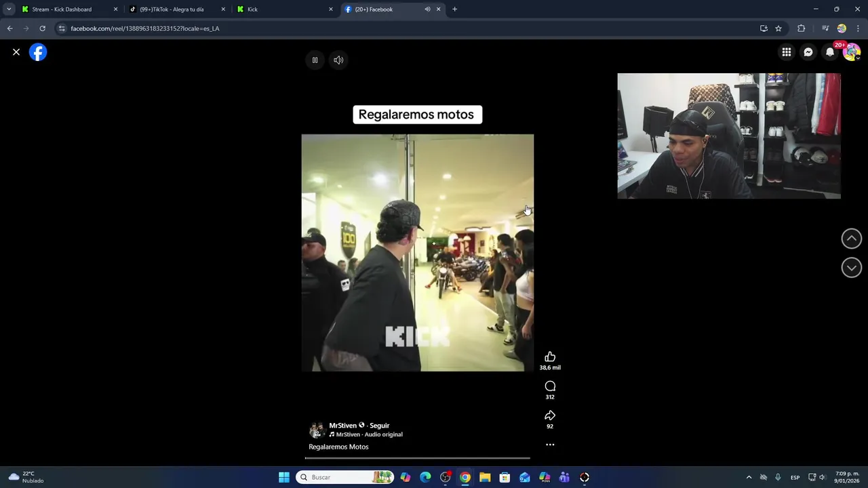Open Facebook notifications bell
Image resolution: width=868 pixels, height=488 pixels.
[830, 52]
